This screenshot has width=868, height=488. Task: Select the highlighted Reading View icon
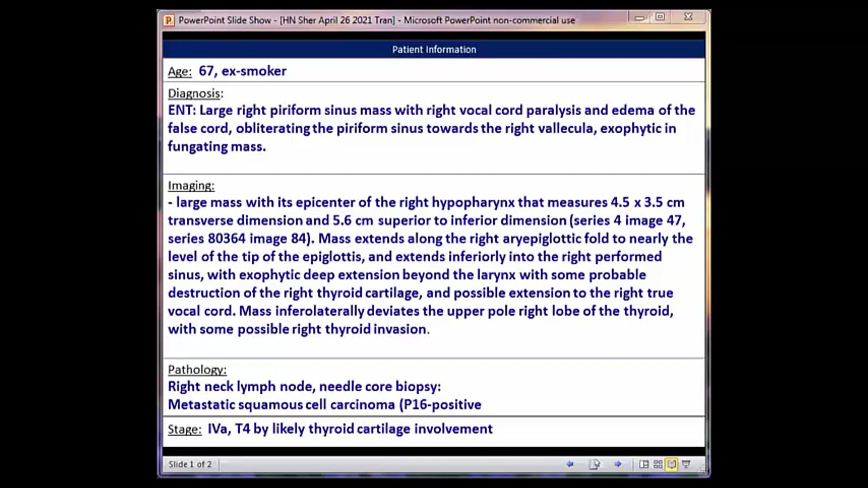[672, 464]
